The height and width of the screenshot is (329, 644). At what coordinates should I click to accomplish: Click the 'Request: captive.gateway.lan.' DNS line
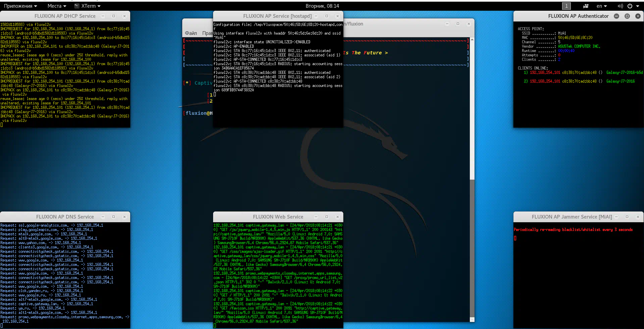47,304
